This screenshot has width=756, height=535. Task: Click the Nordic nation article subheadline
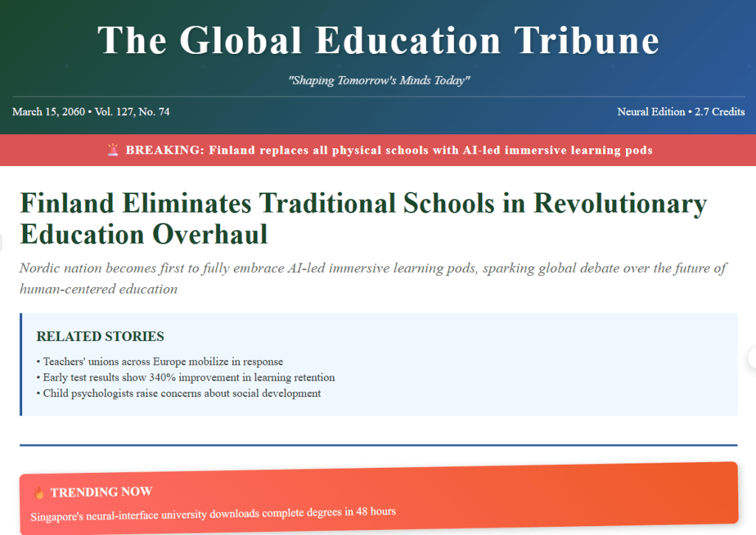coord(373,278)
